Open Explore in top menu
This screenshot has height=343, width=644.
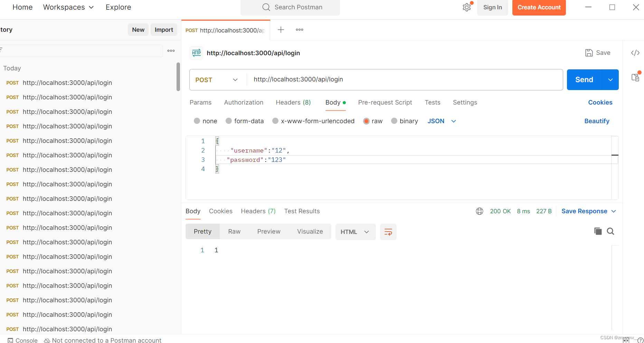(x=118, y=7)
